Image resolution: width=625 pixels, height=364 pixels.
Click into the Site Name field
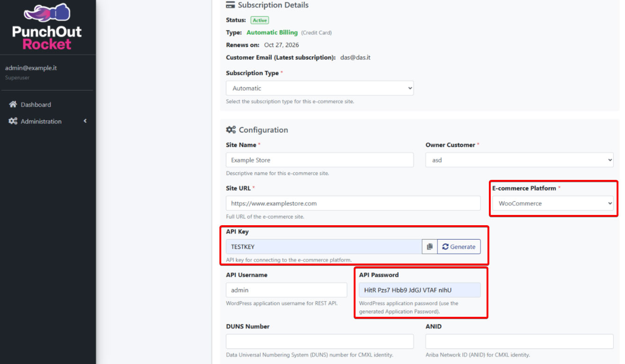click(320, 160)
